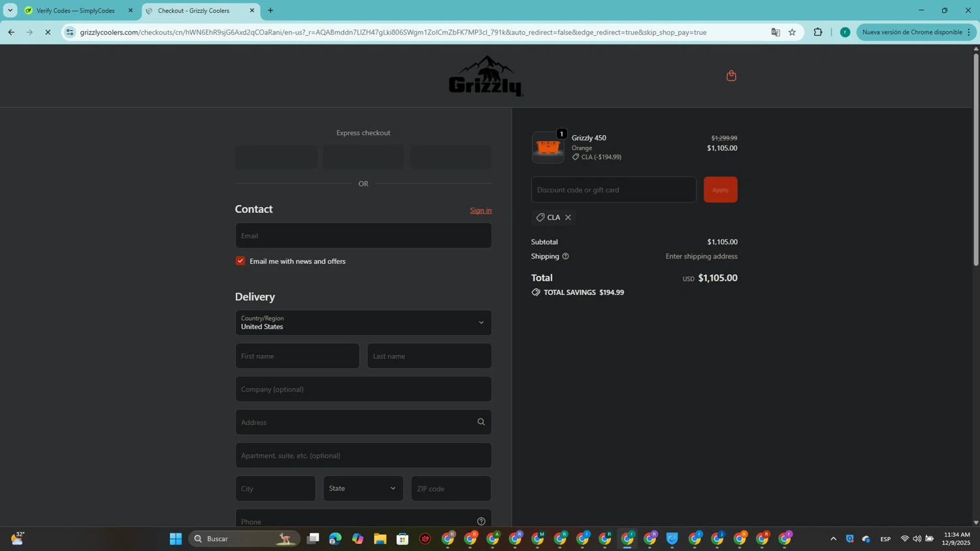
Task: Launch Microsoft Edge from taskbar
Action: [x=335, y=539]
